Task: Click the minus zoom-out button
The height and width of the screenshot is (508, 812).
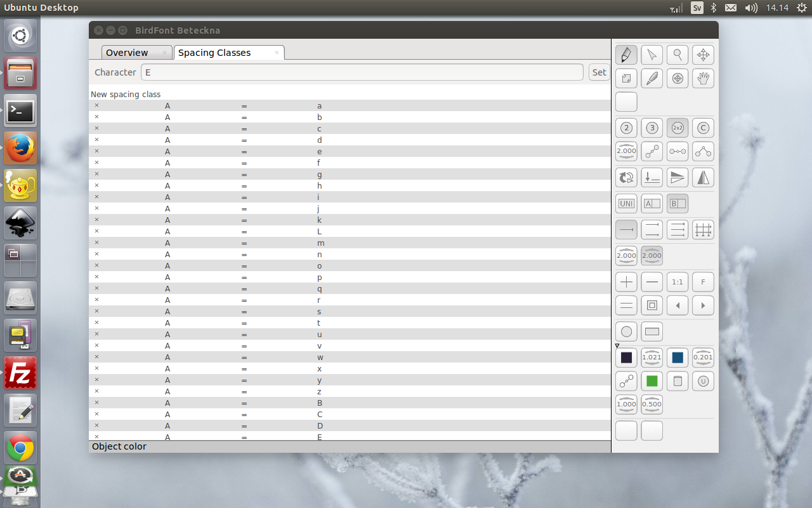Action: click(652, 282)
